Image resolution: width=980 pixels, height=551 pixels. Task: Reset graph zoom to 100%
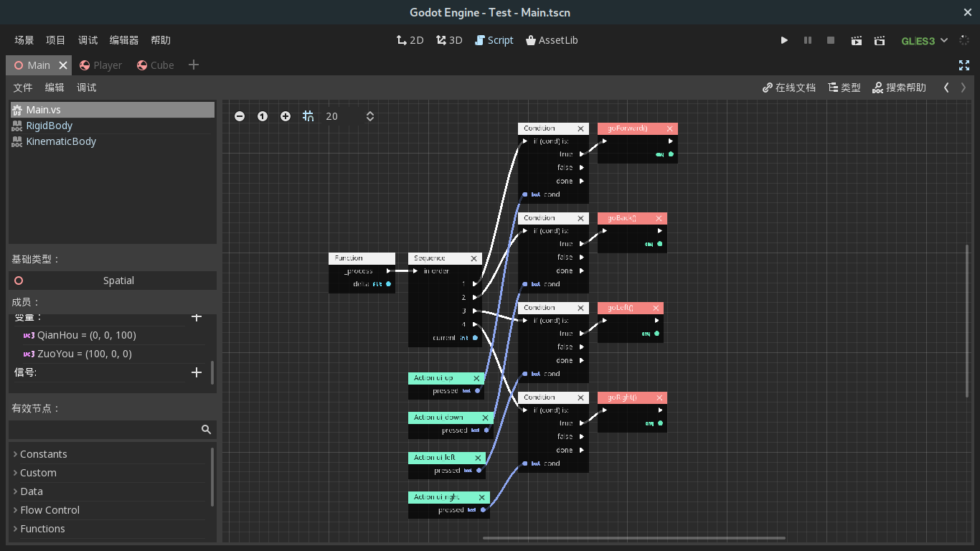263,116
